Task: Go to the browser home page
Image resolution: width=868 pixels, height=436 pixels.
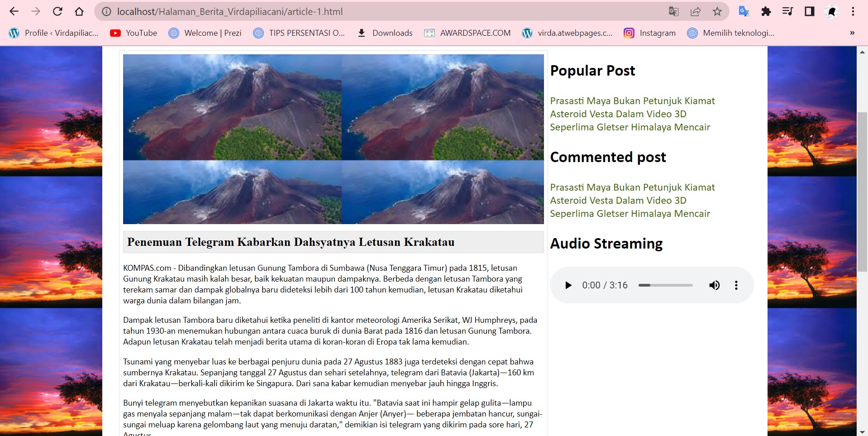Action: click(x=79, y=11)
